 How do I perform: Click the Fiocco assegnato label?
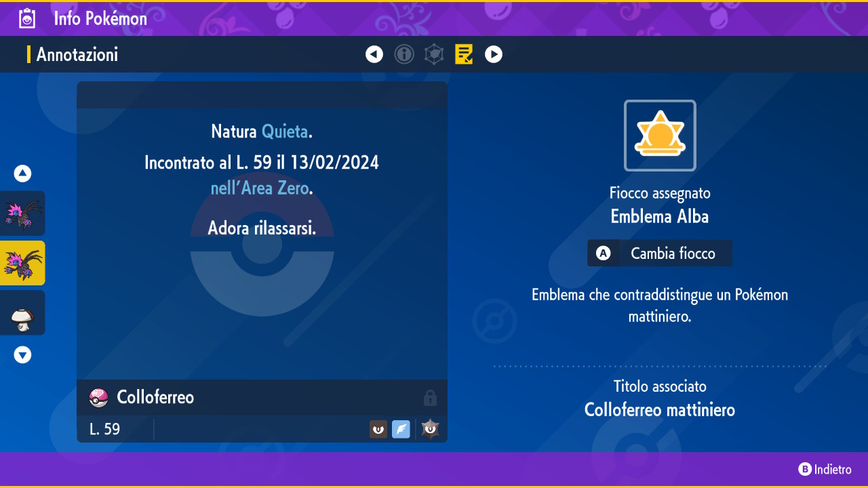[660, 193]
